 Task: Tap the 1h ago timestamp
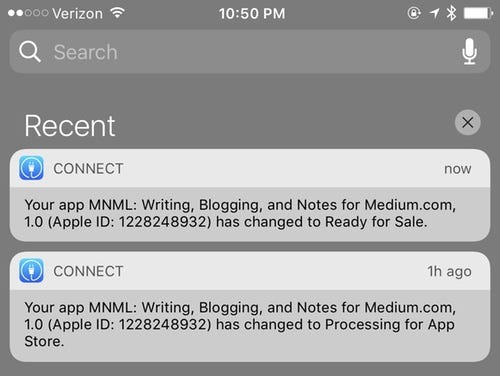[449, 271]
